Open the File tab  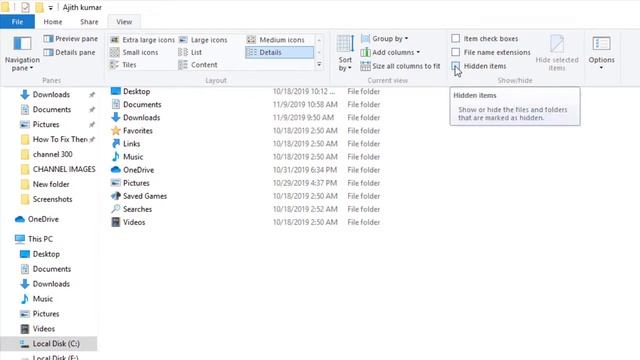point(18,22)
